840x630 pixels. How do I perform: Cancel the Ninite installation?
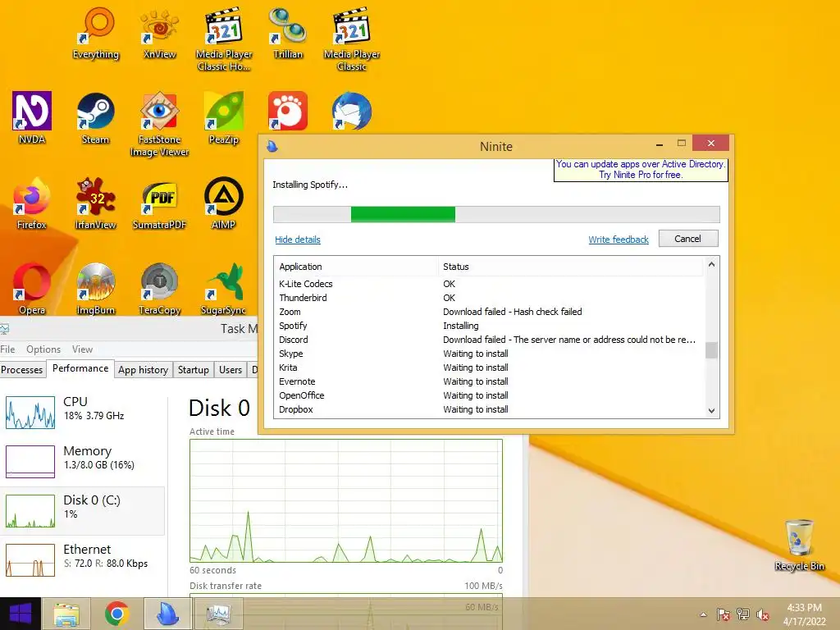[688, 239]
